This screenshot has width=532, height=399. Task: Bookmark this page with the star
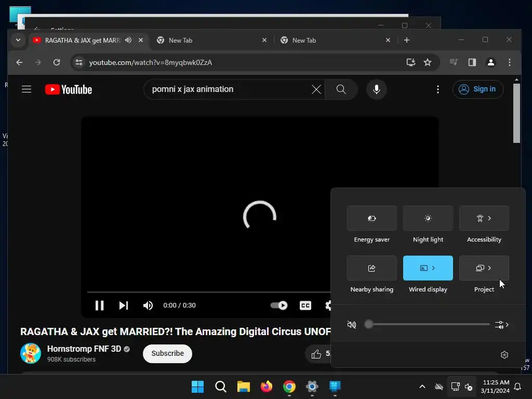[x=428, y=62]
